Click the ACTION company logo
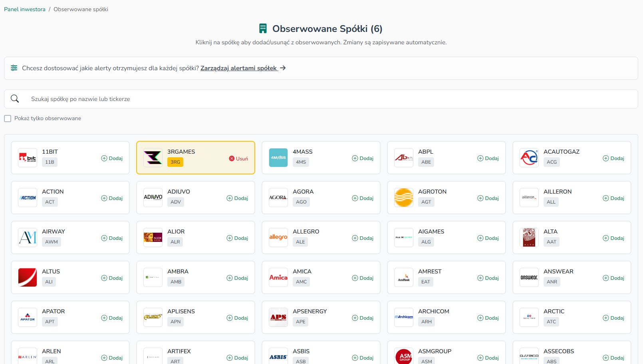This screenshot has height=364, width=643. tap(28, 198)
